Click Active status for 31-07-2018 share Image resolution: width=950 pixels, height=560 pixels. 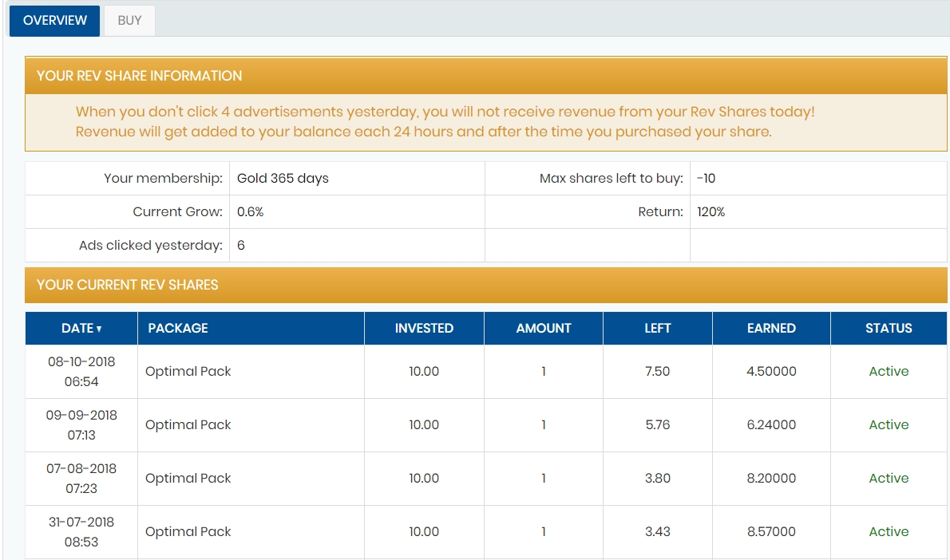[x=889, y=532]
